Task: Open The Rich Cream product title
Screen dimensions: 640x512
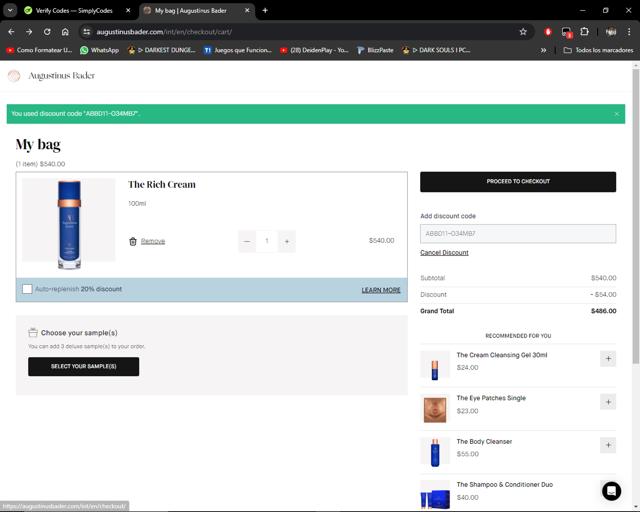Action: pos(162,185)
